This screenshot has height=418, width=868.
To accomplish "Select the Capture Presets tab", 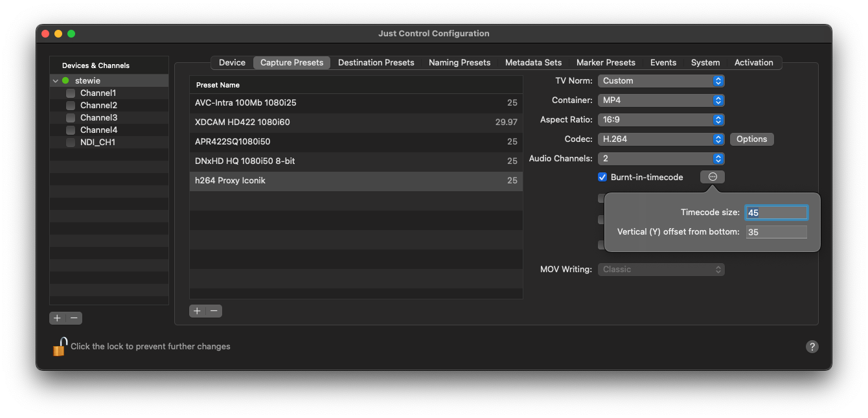I will coord(292,63).
